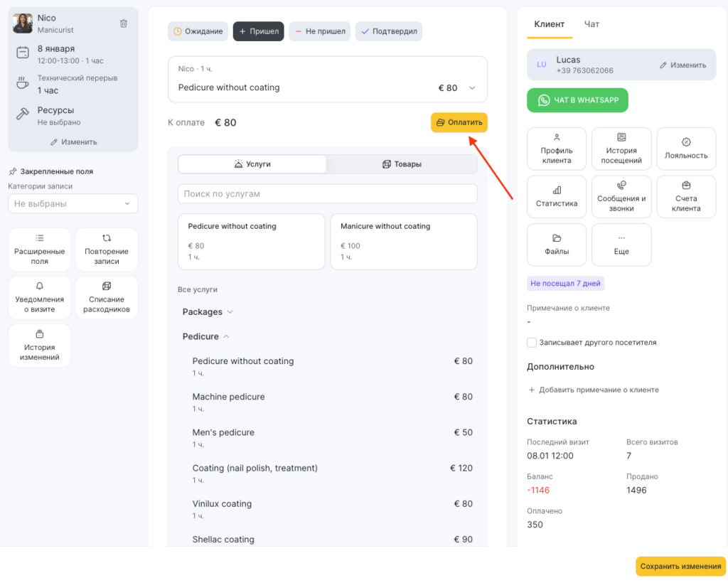Switch to the Товары tab
728x583 pixels.
(402, 164)
